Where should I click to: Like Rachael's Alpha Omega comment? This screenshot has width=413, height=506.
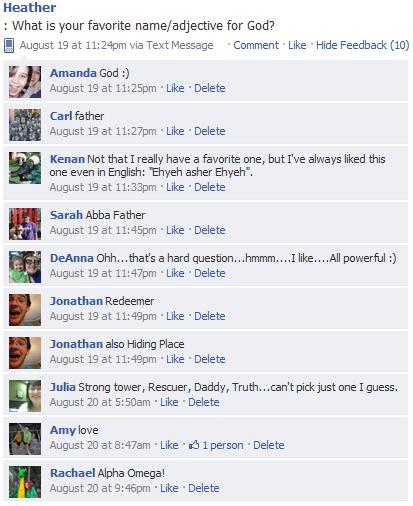coord(169,488)
